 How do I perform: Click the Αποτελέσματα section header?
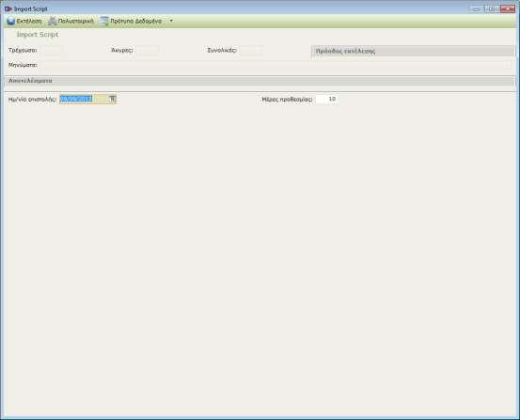(x=260, y=81)
